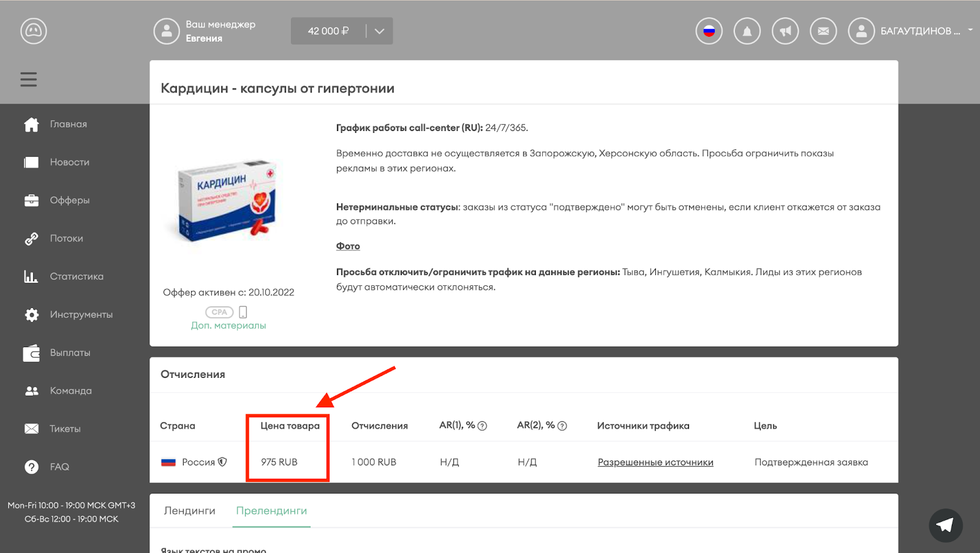Click the CPA badge under the offer
The width and height of the screenshot is (980, 553).
click(219, 312)
